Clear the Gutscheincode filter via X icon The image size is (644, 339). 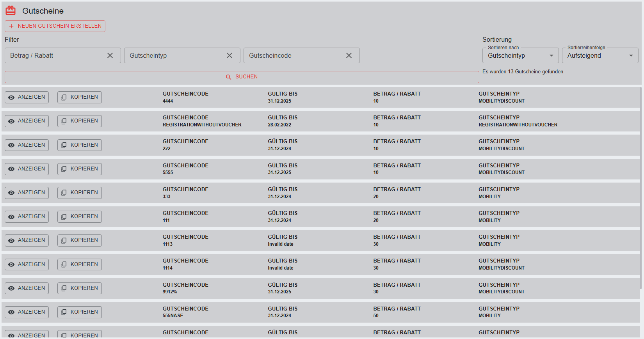pos(349,55)
